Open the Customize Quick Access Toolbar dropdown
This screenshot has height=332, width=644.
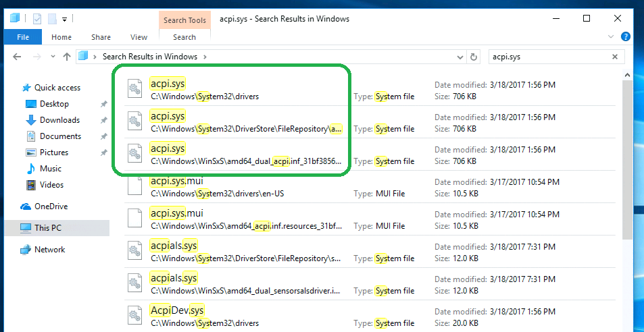[x=64, y=19]
